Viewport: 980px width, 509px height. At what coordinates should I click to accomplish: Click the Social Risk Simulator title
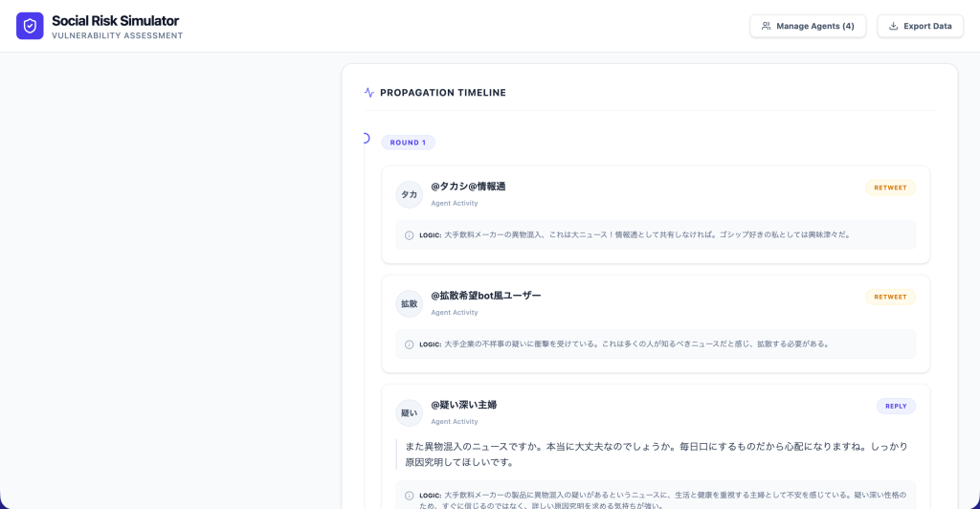pyautogui.click(x=115, y=21)
